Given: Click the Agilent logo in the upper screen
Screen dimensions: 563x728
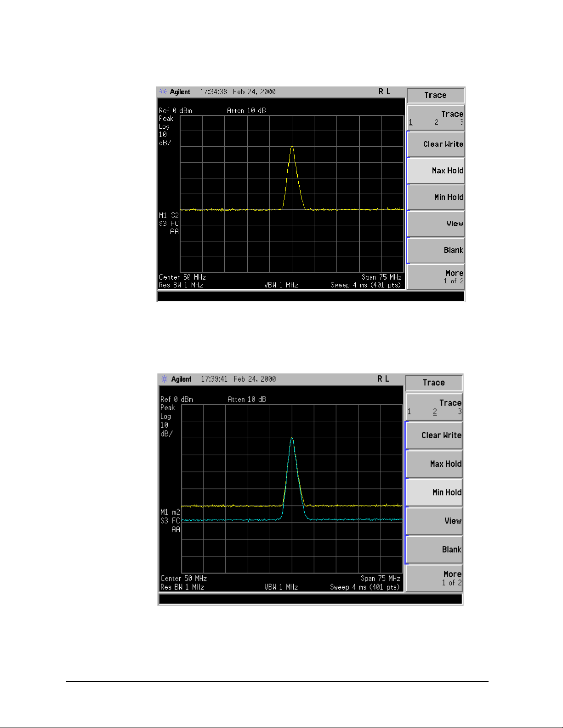Looking at the screenshot, I should pyautogui.click(x=175, y=92).
